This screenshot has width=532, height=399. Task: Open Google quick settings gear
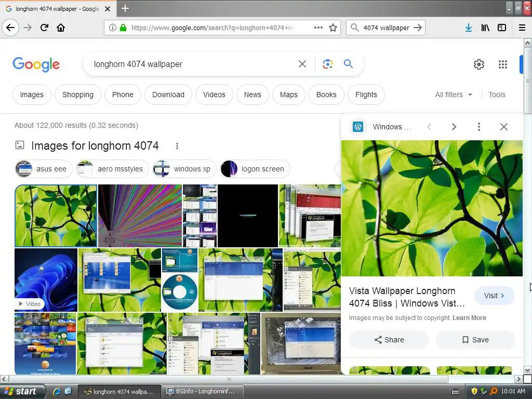pos(478,64)
